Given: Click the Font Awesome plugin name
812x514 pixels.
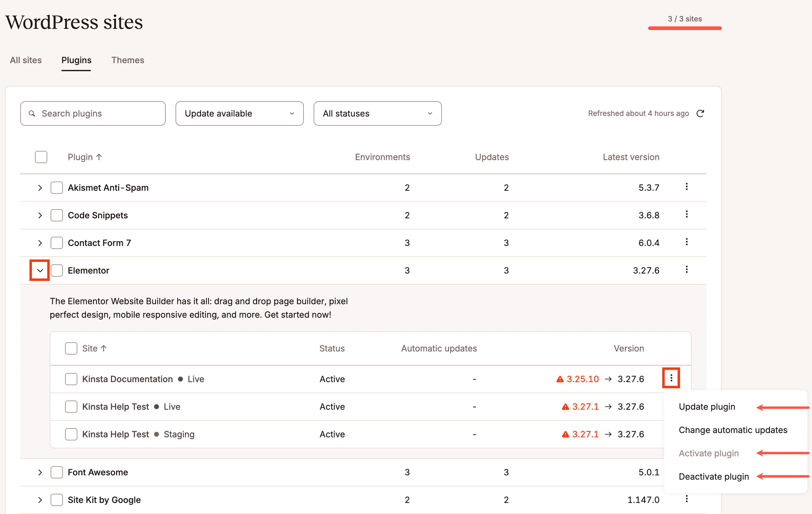Looking at the screenshot, I should [x=98, y=473].
